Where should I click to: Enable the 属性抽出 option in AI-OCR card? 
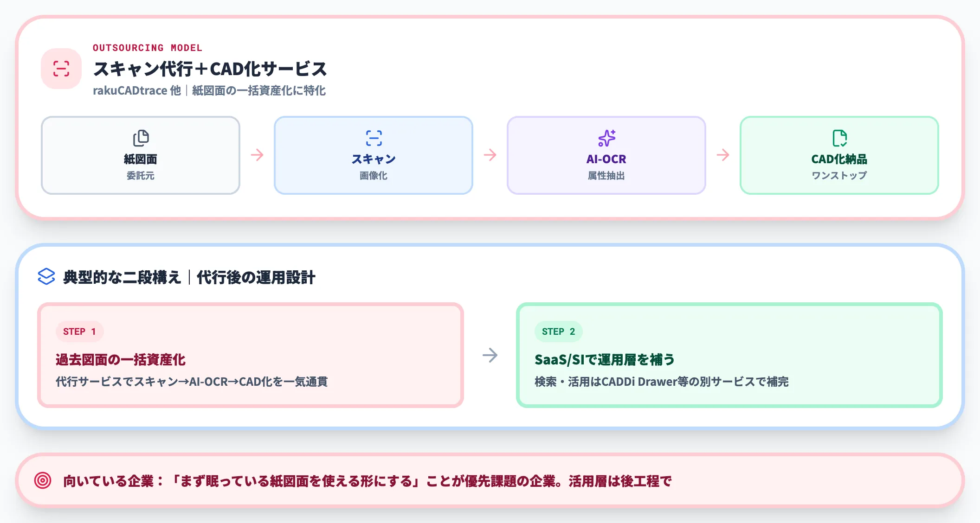coord(607,176)
